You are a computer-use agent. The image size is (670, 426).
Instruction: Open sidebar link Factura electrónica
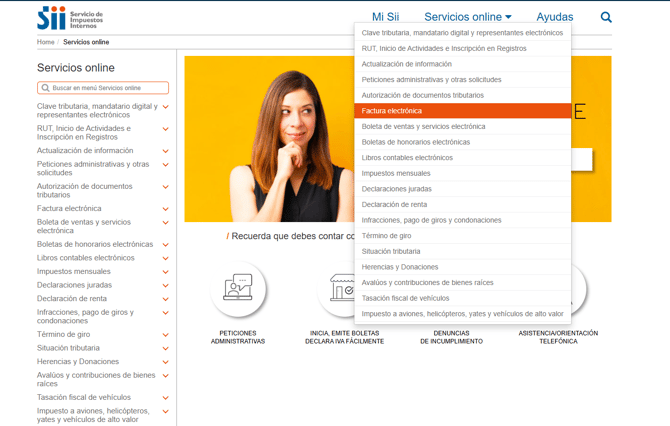click(69, 209)
